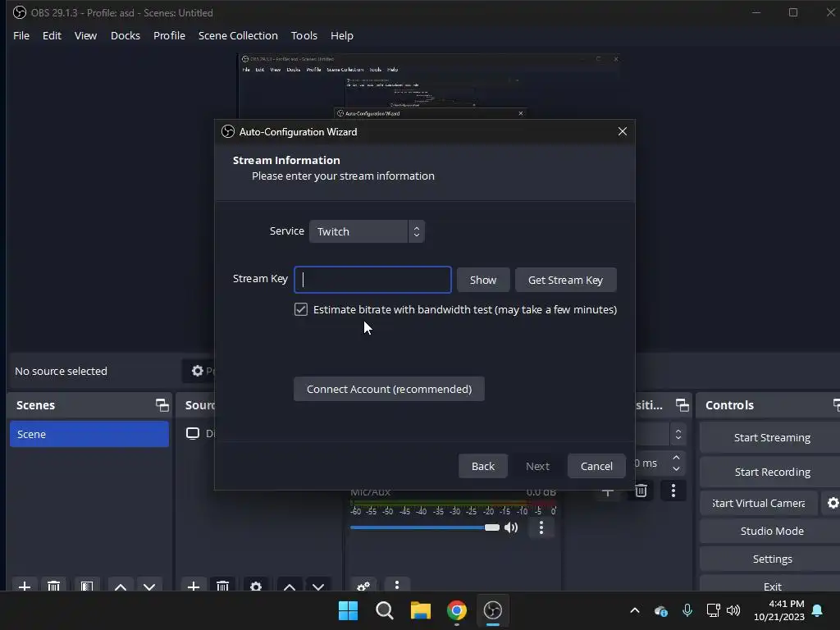Open the View menu

pyautogui.click(x=85, y=35)
